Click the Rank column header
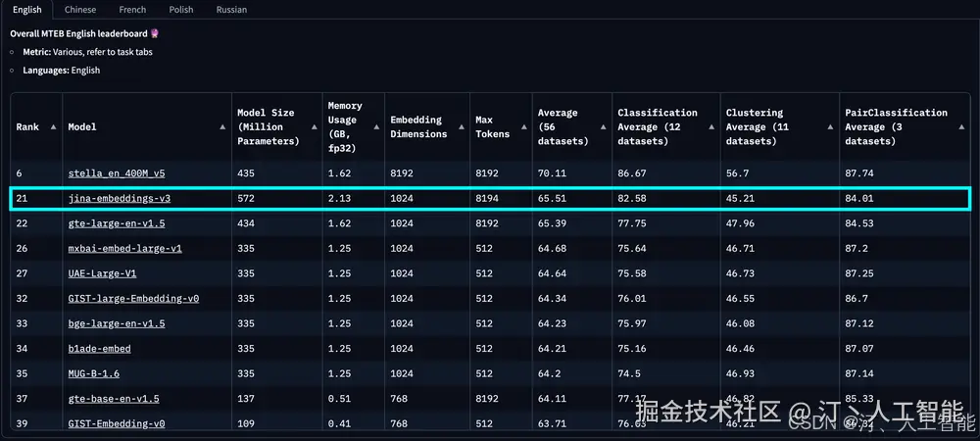 click(27, 126)
